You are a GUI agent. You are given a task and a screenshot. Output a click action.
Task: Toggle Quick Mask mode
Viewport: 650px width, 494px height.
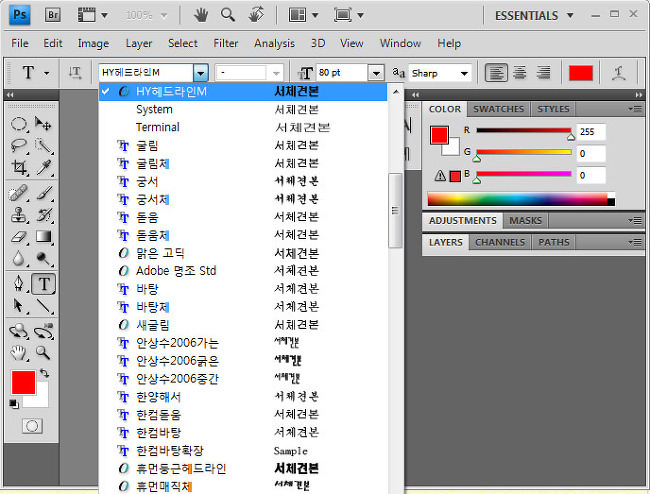[x=32, y=426]
